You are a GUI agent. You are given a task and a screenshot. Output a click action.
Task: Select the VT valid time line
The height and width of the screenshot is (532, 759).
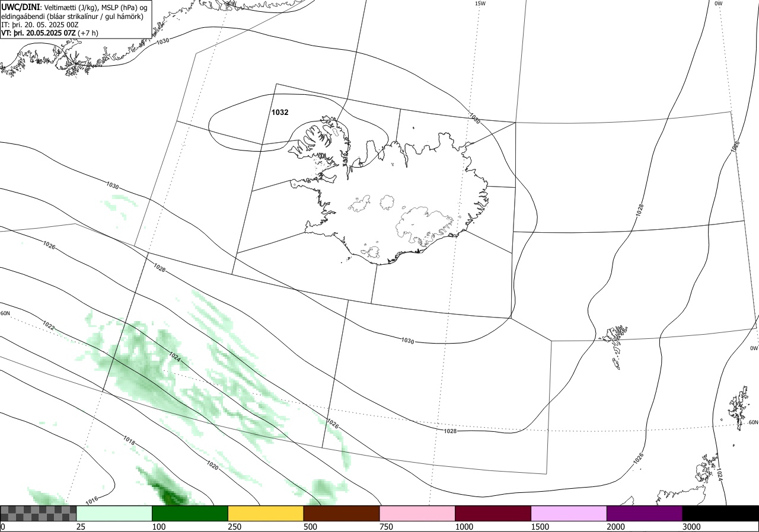coord(50,33)
